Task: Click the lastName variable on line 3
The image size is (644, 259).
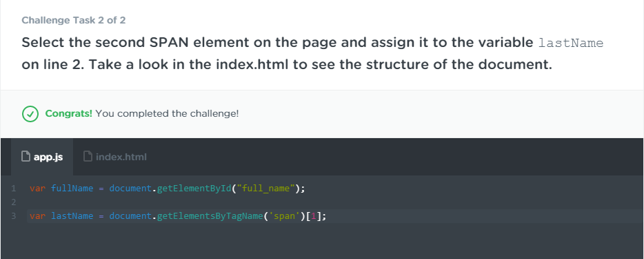Action: click(x=72, y=215)
